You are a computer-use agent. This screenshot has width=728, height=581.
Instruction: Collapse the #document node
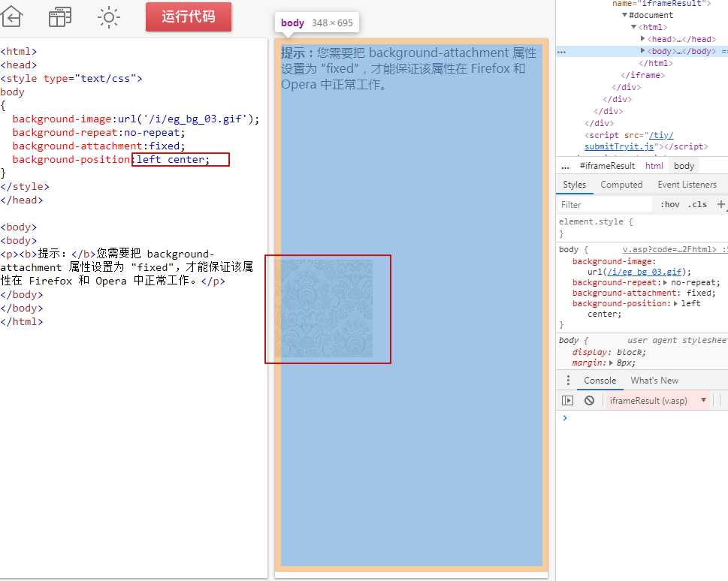coord(625,15)
